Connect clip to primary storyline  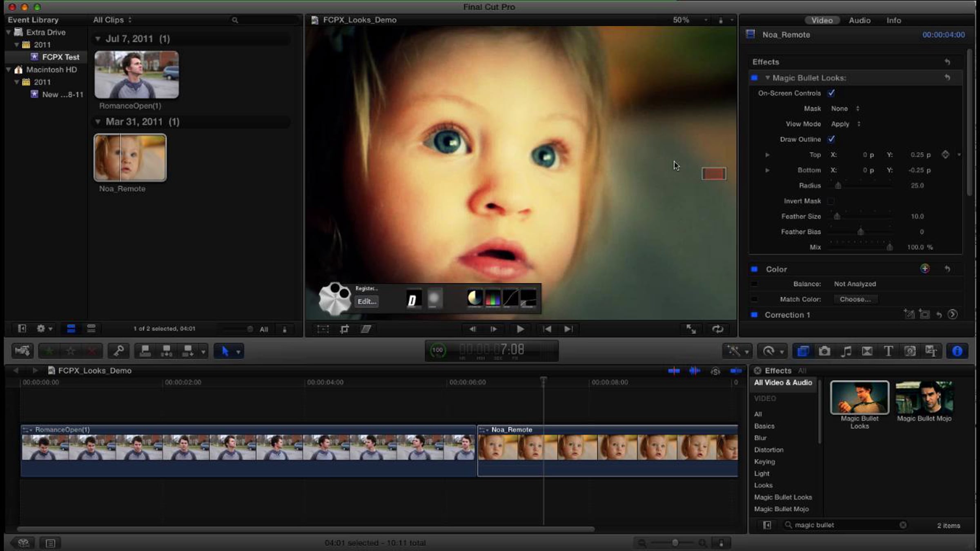(x=145, y=351)
